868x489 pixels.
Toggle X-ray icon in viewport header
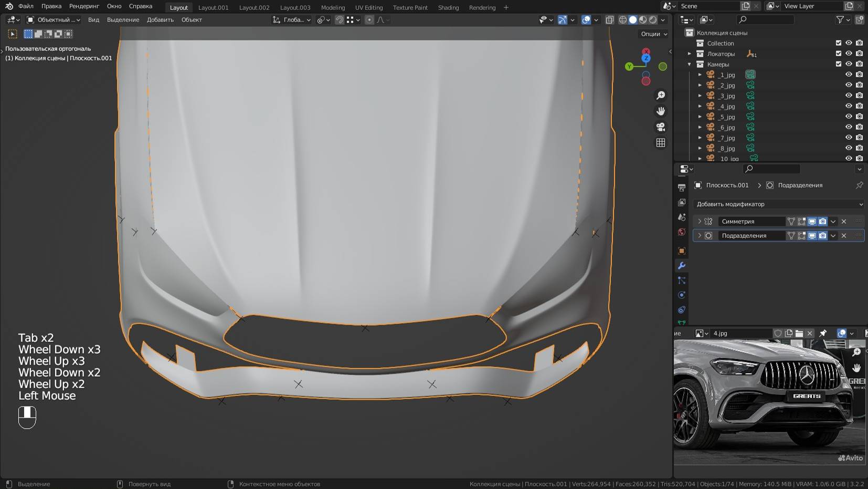(x=609, y=20)
